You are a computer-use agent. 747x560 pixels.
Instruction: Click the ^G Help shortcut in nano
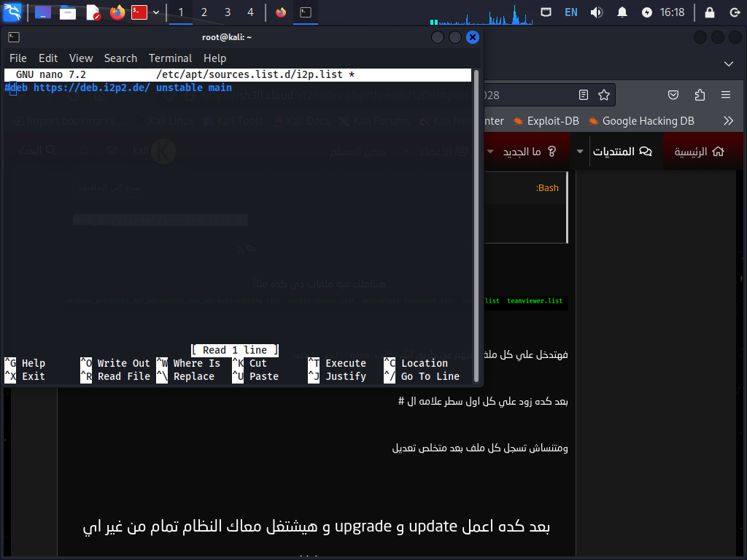[x=25, y=363]
